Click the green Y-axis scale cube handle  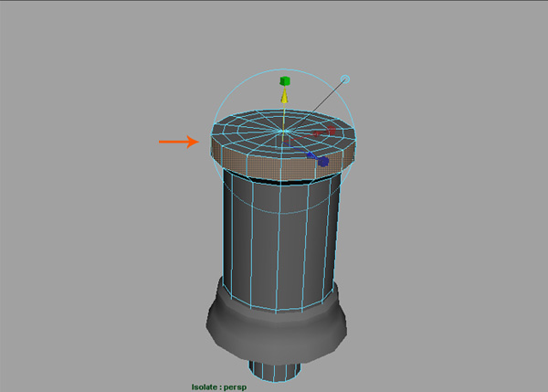coord(285,82)
